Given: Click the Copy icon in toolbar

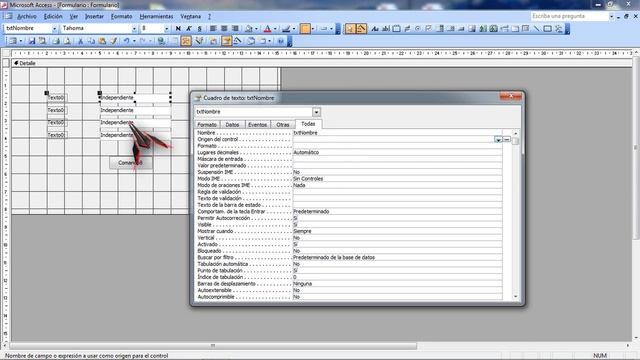Looking at the screenshot, I should (x=92, y=41).
